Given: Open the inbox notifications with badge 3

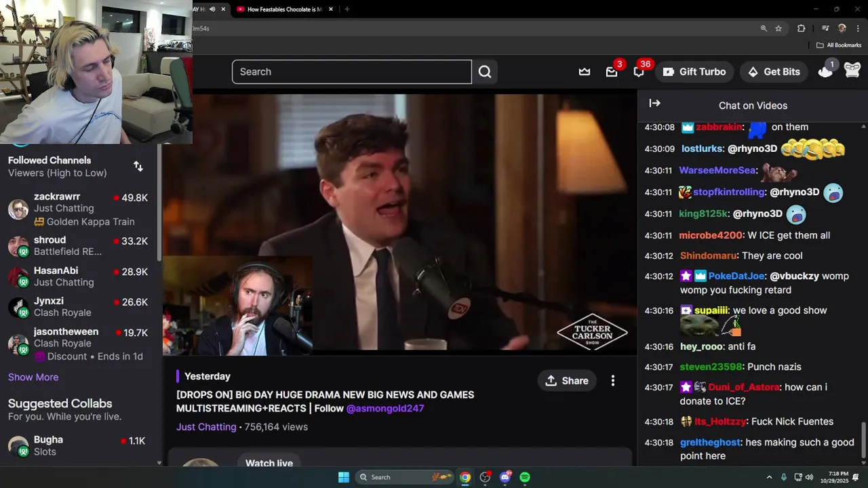Looking at the screenshot, I should point(612,72).
